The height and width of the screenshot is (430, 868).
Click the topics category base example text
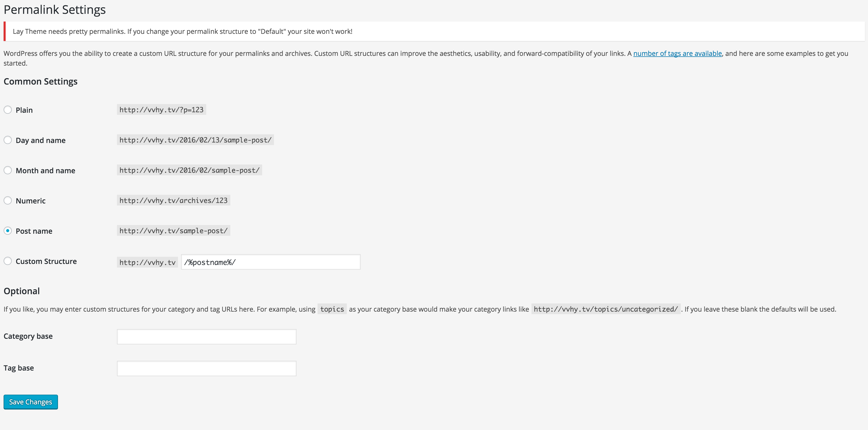332,309
